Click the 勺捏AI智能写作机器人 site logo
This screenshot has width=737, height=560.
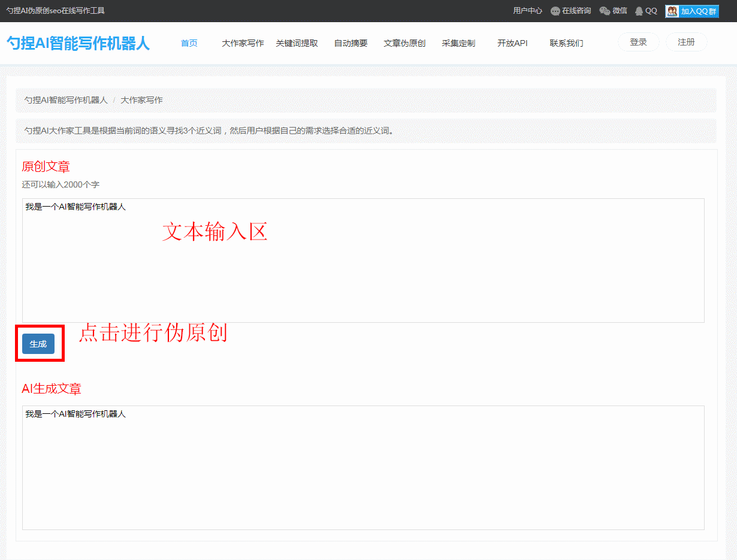pos(78,43)
